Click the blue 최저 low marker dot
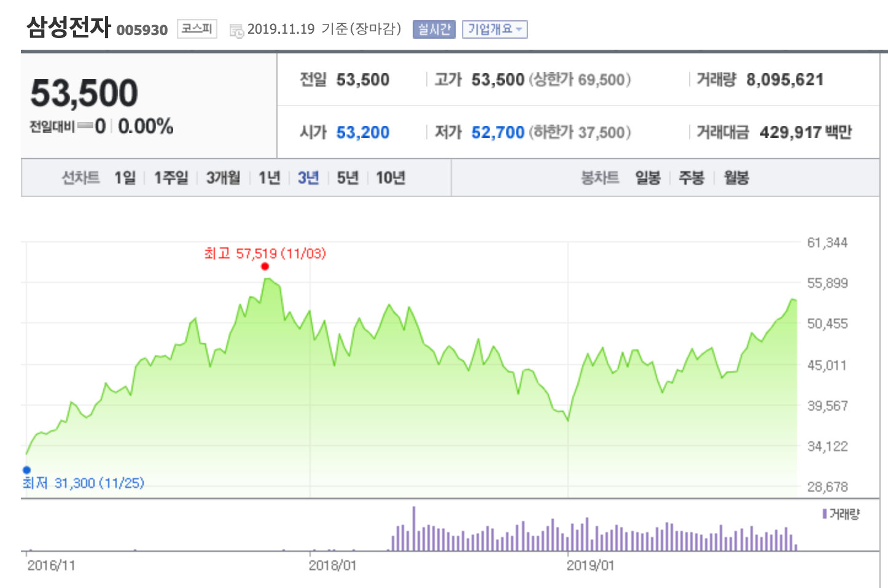The image size is (888, 588). click(x=26, y=470)
